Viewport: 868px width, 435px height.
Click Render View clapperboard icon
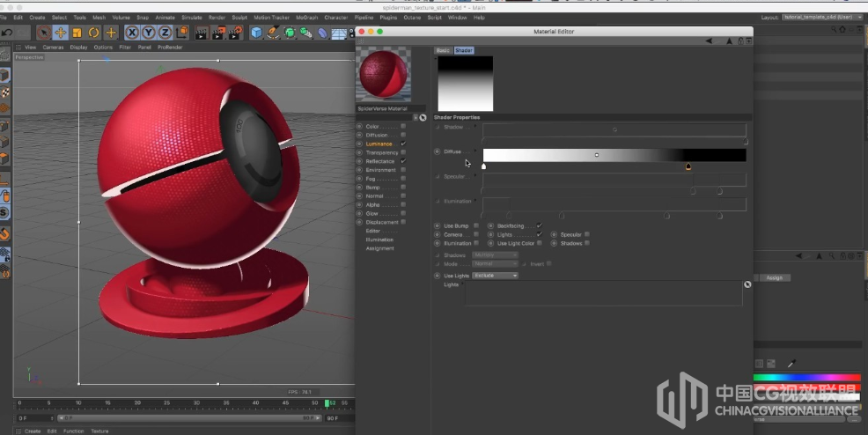tap(202, 33)
